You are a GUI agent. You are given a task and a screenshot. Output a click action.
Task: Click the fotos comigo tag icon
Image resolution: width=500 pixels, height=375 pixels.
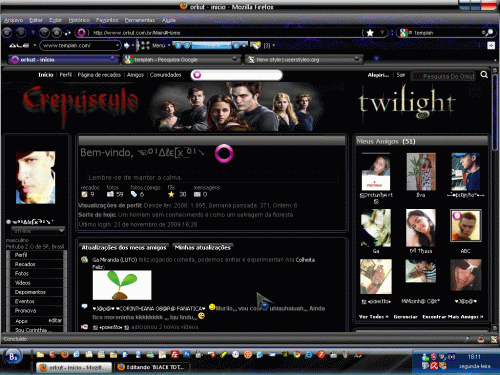[x=134, y=194]
